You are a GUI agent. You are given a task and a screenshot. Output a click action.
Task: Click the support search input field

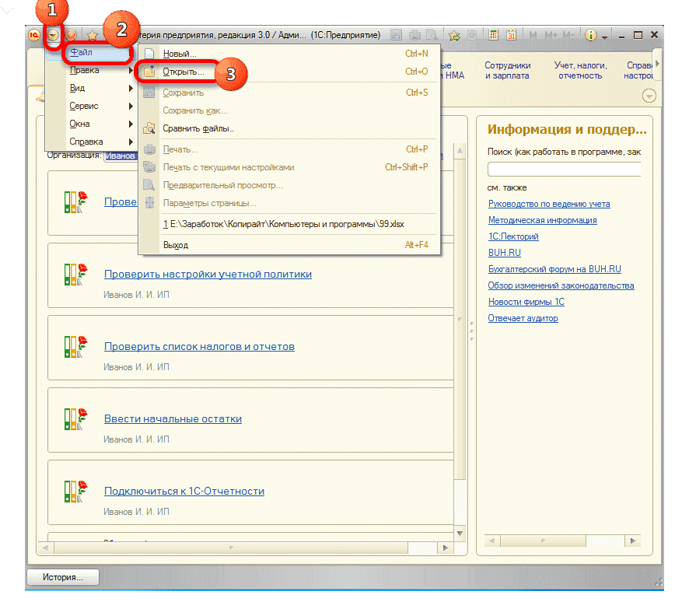[x=564, y=169]
